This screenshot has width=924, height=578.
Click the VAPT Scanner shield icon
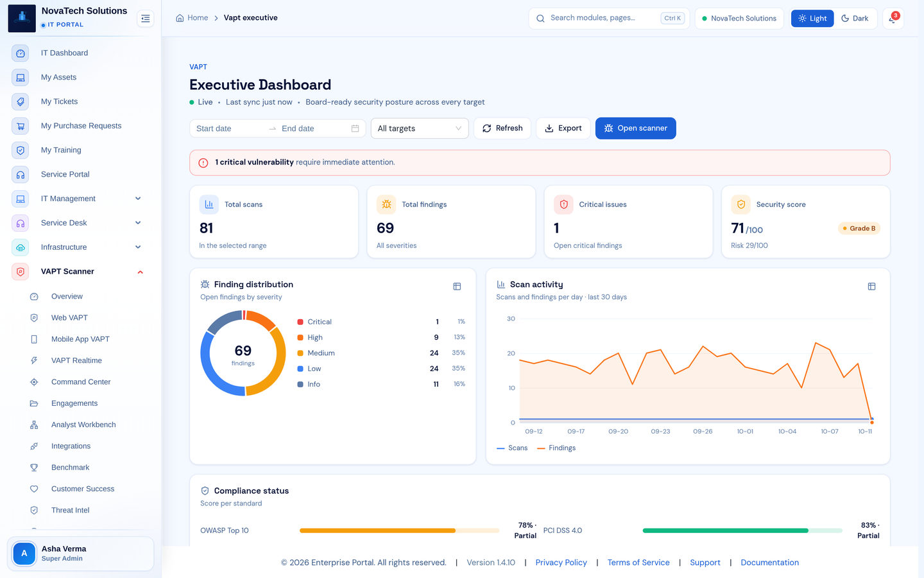[21, 272]
